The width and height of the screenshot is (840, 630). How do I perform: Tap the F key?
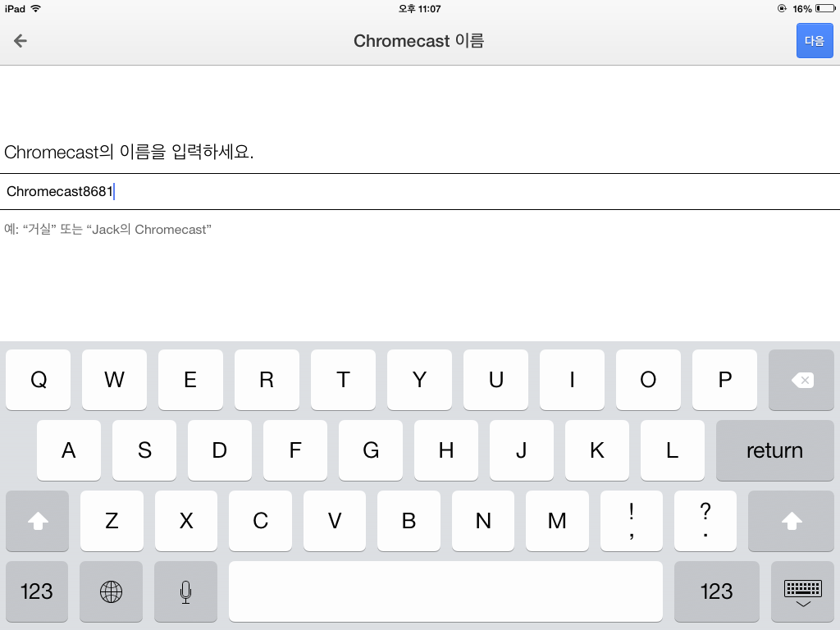point(295,450)
